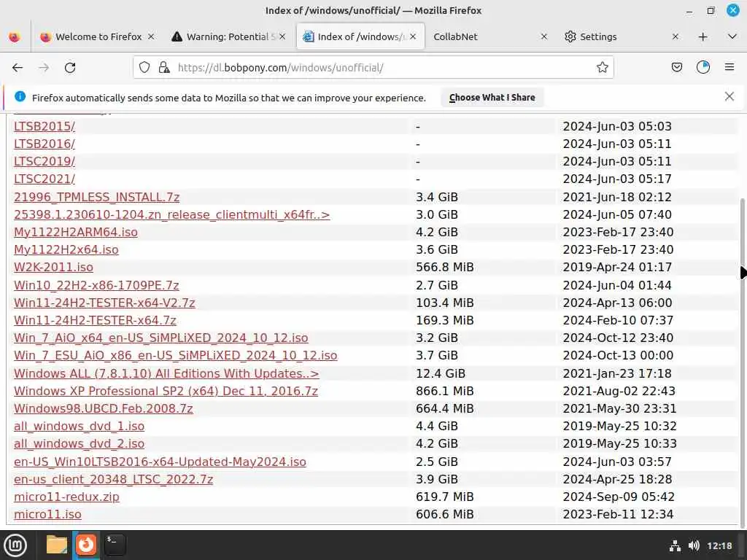Open the tracking protection shield icon
Image resolution: width=747 pixels, height=560 pixels.
144,68
